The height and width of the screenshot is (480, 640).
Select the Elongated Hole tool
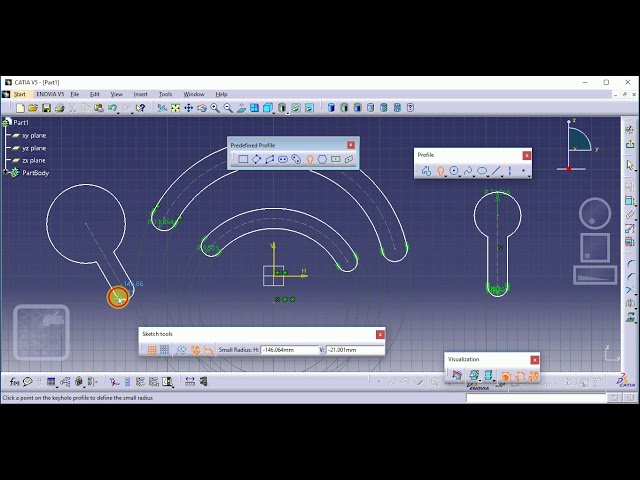tap(283, 159)
